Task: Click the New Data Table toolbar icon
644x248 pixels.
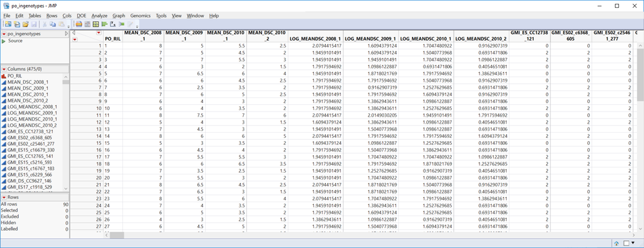Action: click(x=8, y=24)
